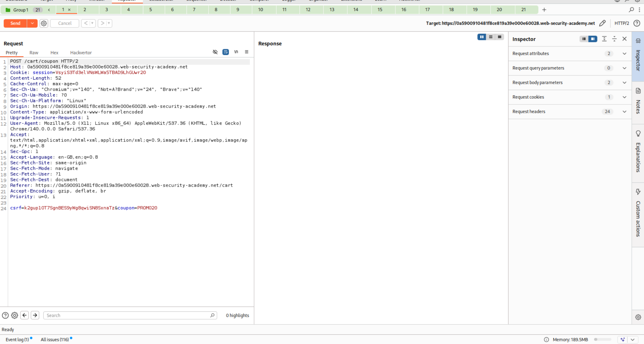
Task: Open All issues in status bar
Action: click(x=55, y=339)
